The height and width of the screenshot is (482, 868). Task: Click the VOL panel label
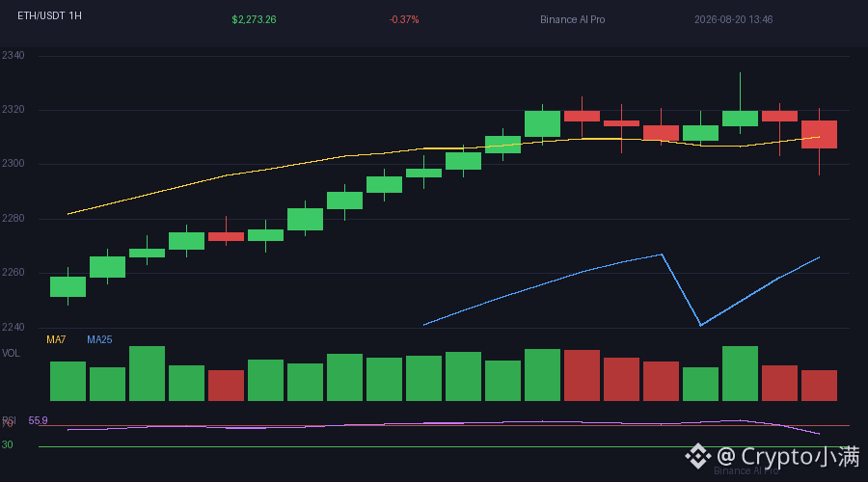(11, 353)
